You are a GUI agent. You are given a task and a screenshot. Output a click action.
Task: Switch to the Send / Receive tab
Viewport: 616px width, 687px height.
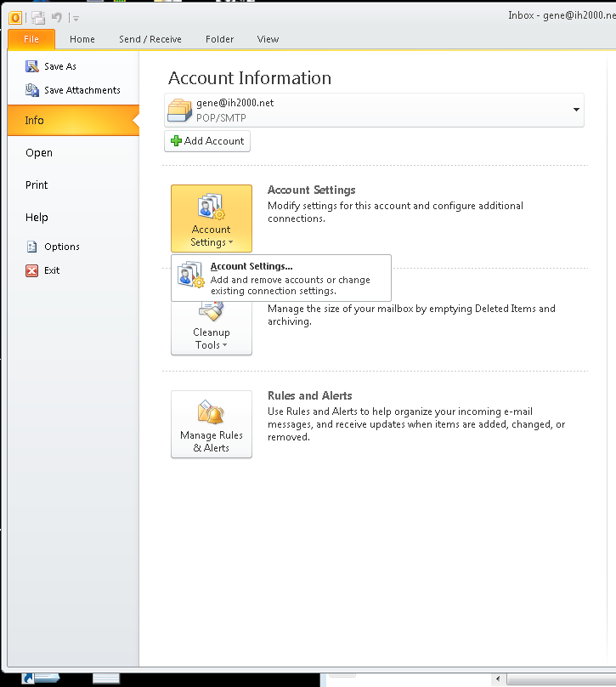[x=150, y=39]
